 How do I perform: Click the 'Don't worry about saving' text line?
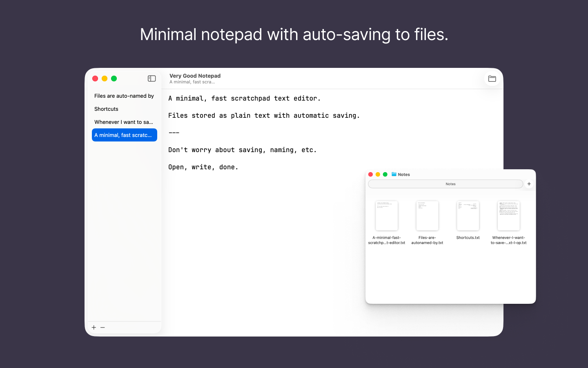click(x=242, y=150)
